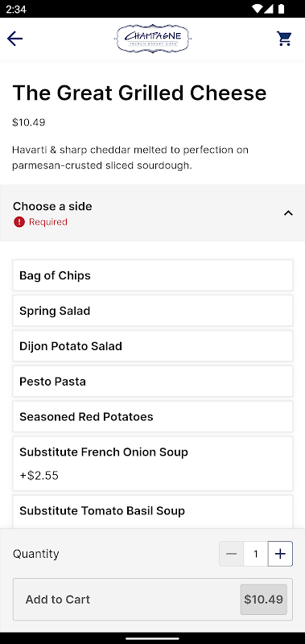Tap the Choose a side header
This screenshot has width=305, height=644.
153,213
